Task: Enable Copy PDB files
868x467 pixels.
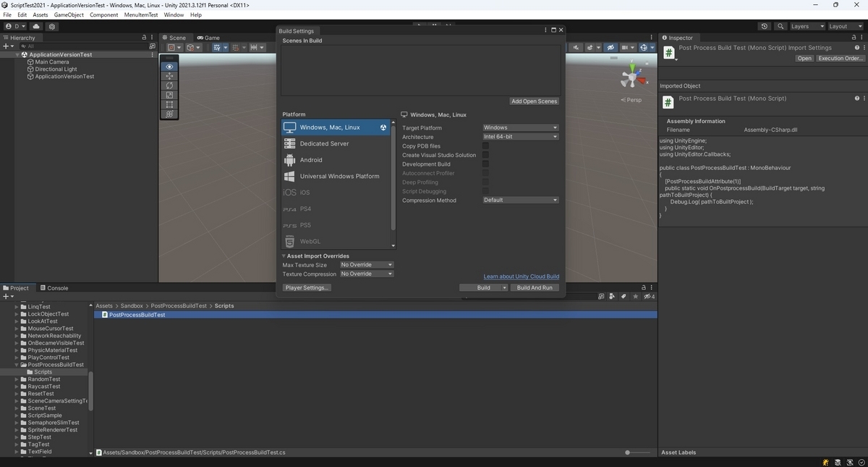Action: click(x=485, y=146)
